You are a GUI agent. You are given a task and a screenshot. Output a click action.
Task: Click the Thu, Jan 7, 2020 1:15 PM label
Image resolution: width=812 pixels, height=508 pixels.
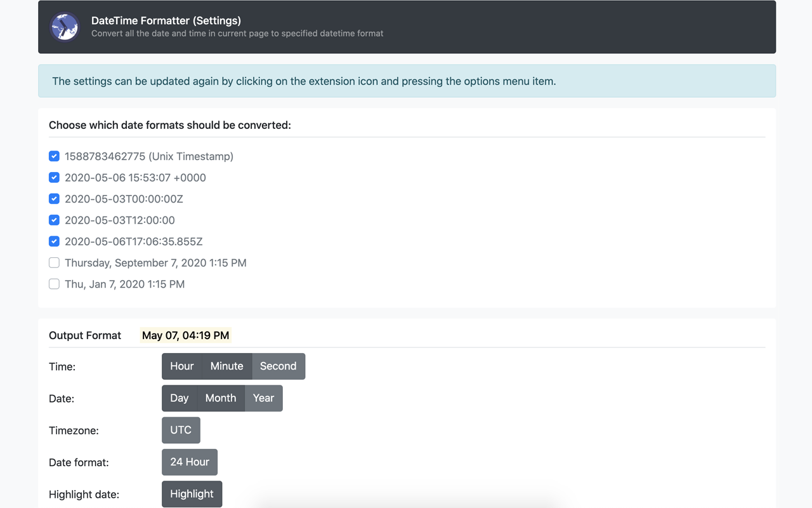click(124, 284)
